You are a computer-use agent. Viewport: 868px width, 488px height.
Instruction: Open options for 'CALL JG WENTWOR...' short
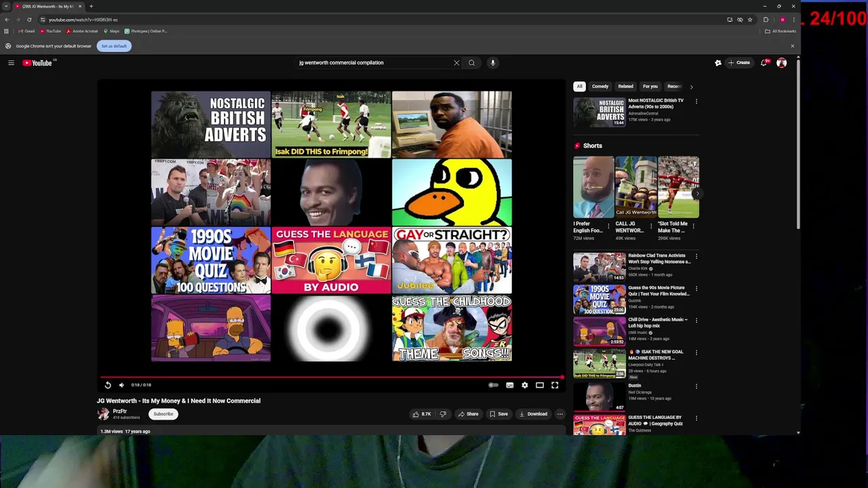(651, 226)
